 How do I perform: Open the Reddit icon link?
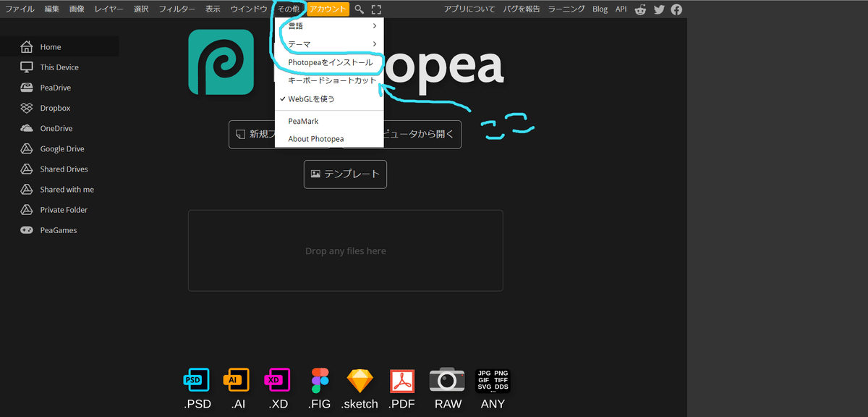640,9
